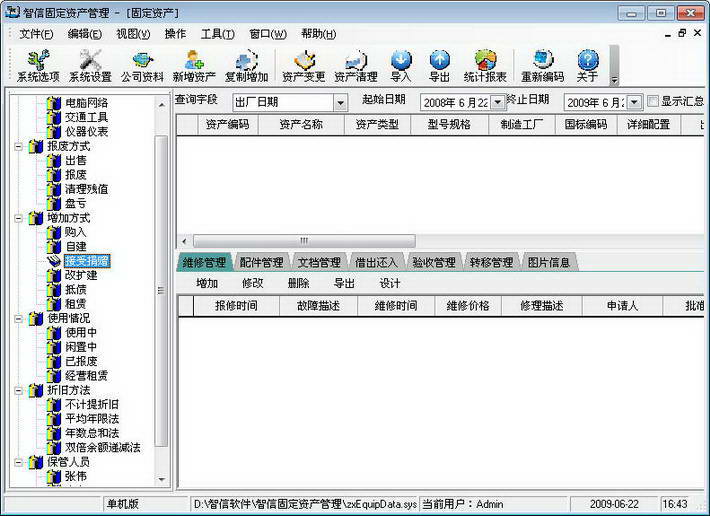Click the open book icon beside 接受捐赠

pyautogui.click(x=53, y=261)
